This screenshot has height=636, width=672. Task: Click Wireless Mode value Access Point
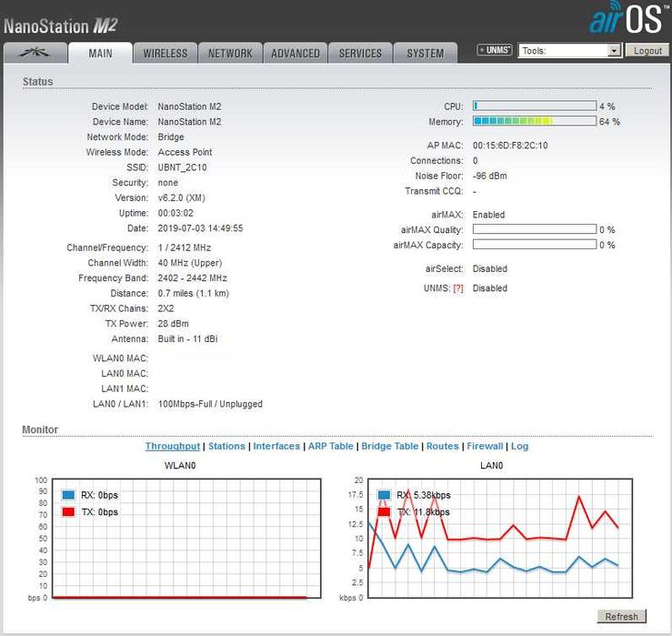point(185,152)
